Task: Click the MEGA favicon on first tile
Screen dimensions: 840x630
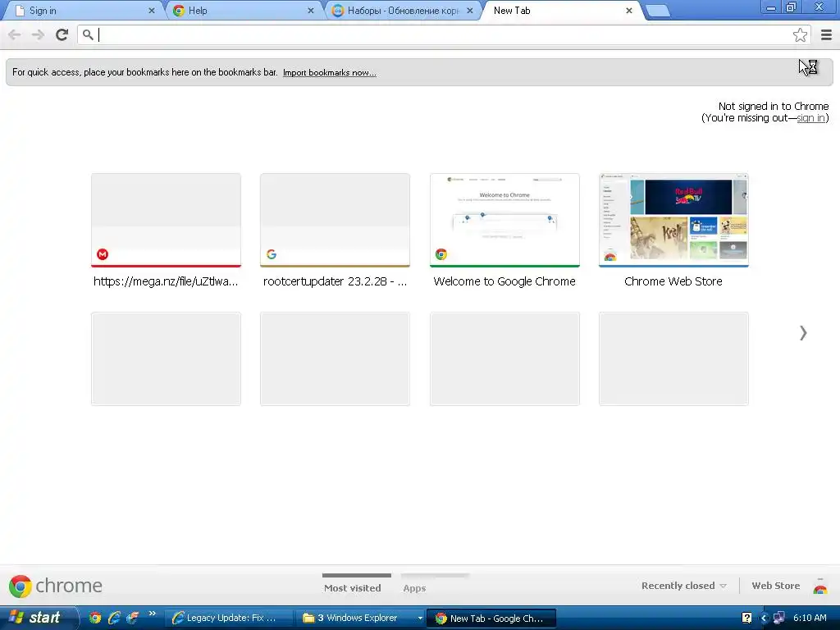Action: pyautogui.click(x=103, y=254)
